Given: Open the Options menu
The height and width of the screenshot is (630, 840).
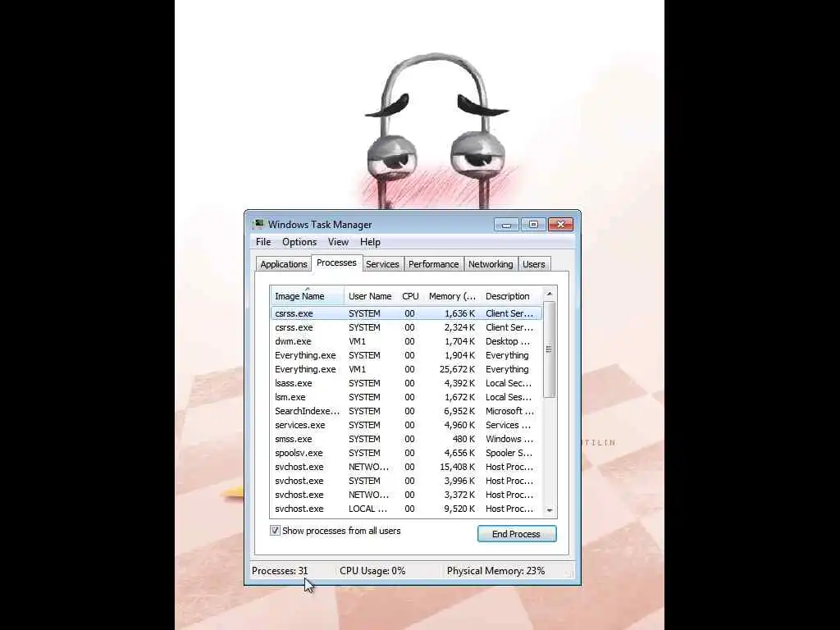Looking at the screenshot, I should (x=299, y=242).
